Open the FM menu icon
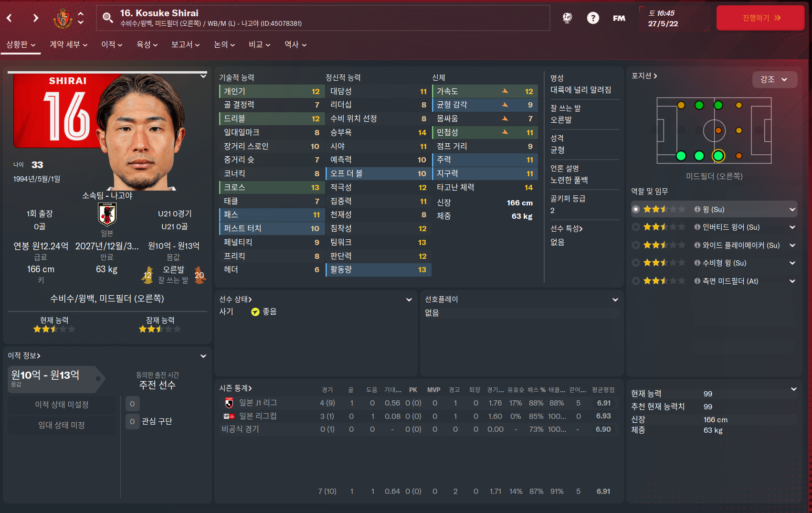 point(619,18)
